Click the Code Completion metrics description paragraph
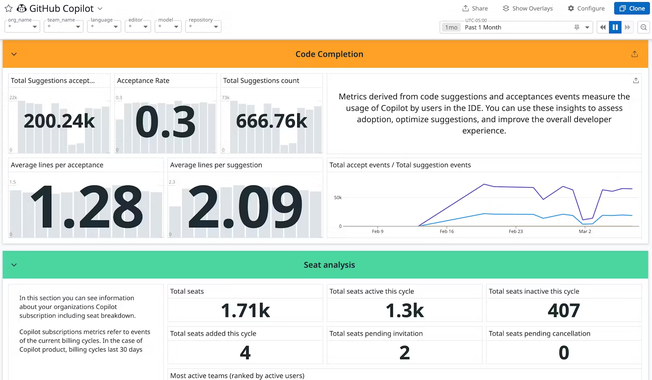The height and width of the screenshot is (380, 652). (x=484, y=114)
